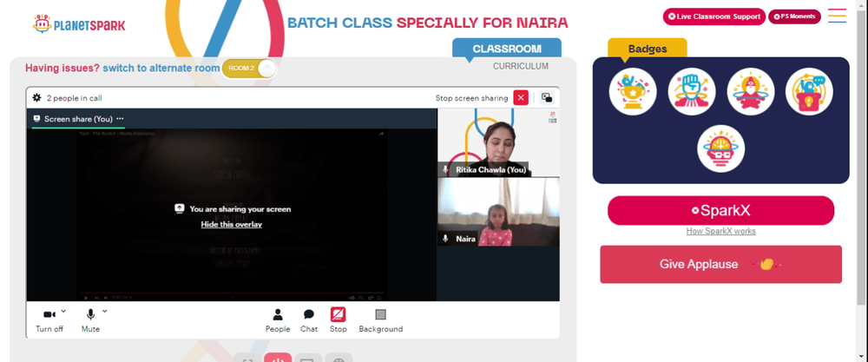Image resolution: width=868 pixels, height=362 pixels.
Task: Click Naira's microphone indicator
Action: click(x=445, y=239)
